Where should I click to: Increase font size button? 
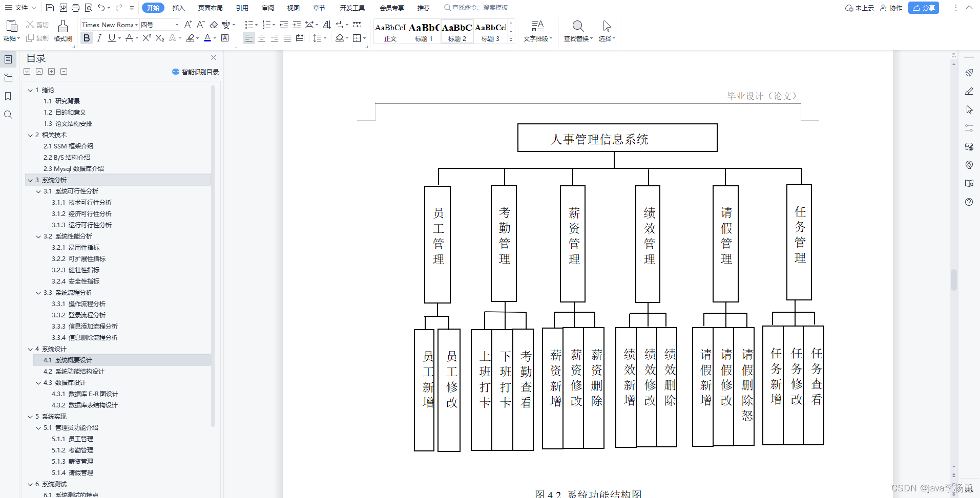(188, 25)
